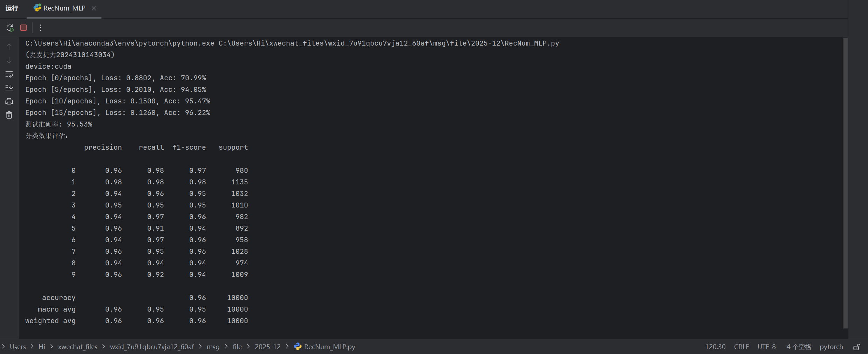Click the macro avg row label

[x=57, y=309]
